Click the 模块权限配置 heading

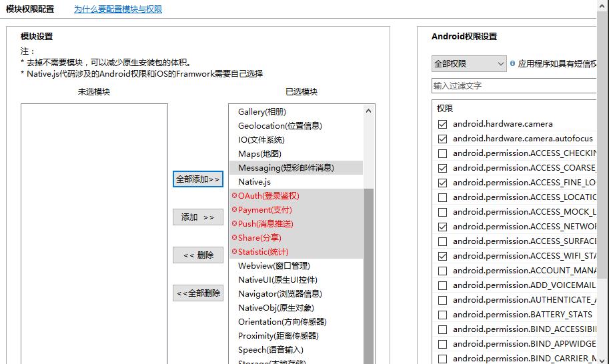(x=30, y=9)
